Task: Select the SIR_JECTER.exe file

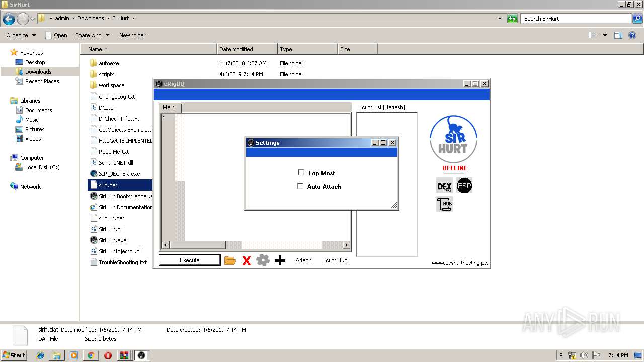Action: (119, 174)
